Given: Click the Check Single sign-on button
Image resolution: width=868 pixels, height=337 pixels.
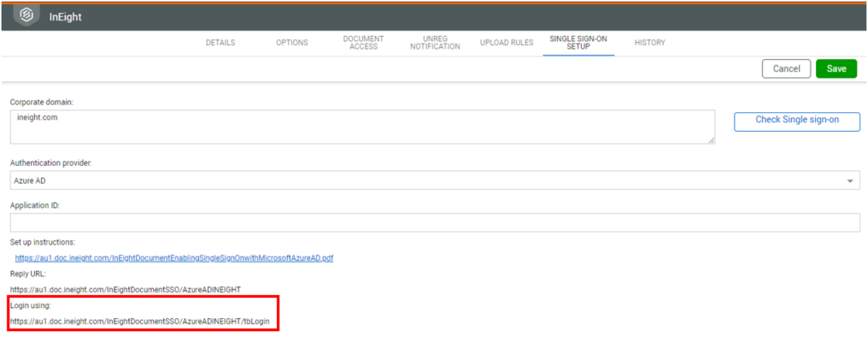Looking at the screenshot, I should pyautogui.click(x=797, y=122).
